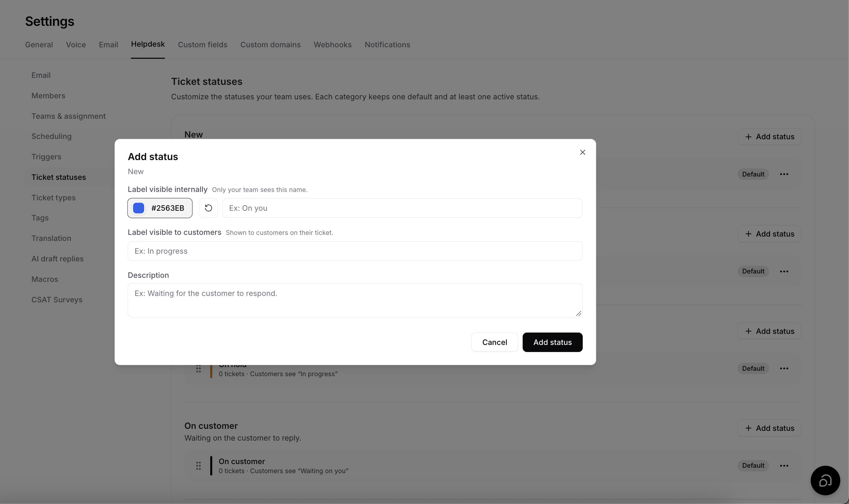Grab the drag handle of On hold row

[198, 368]
